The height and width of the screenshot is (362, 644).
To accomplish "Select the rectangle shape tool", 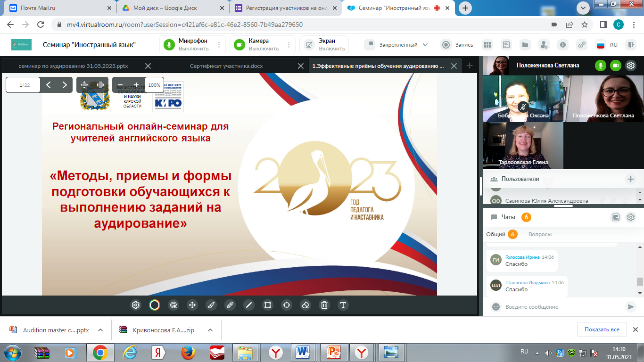I will [268, 305].
